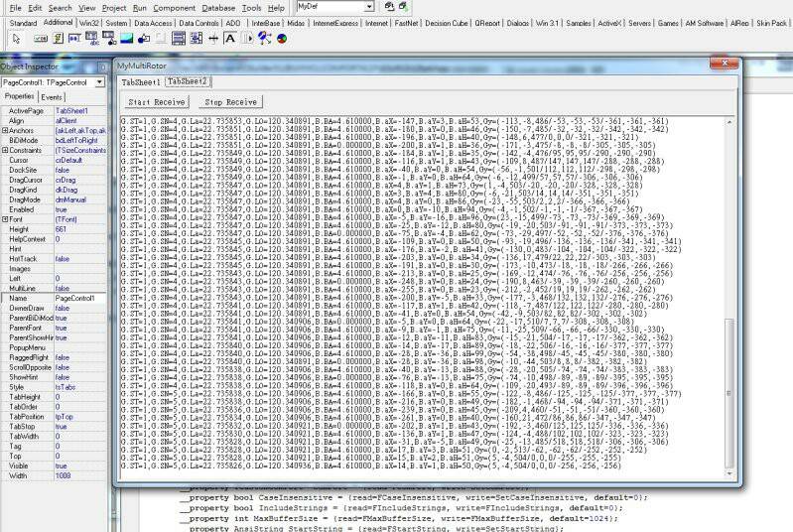Switch to the Skin Pack palette tab
This screenshot has height=532, width=793.
(772, 23)
